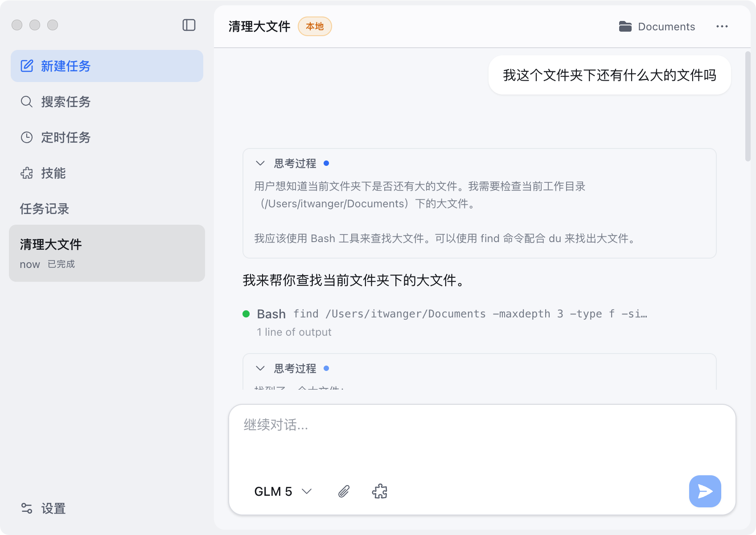Open 定时任务 in the sidebar
This screenshot has height=535, width=756.
pyautogui.click(x=66, y=137)
